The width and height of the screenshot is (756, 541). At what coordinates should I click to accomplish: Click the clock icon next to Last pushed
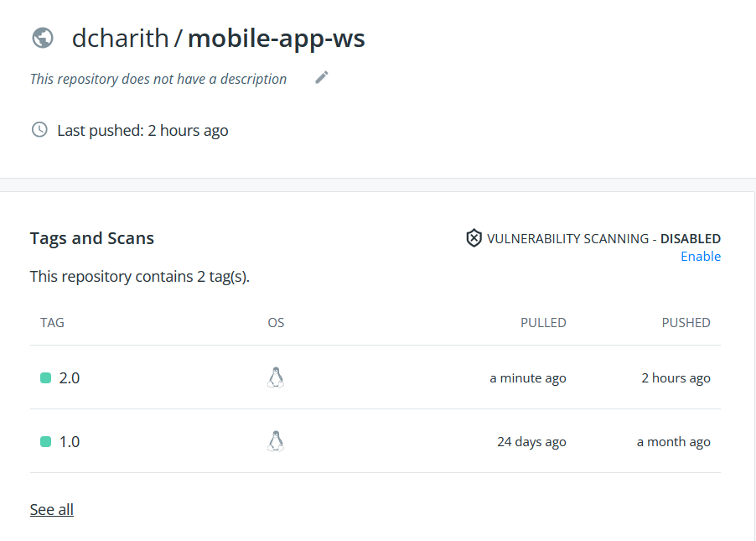(39, 130)
